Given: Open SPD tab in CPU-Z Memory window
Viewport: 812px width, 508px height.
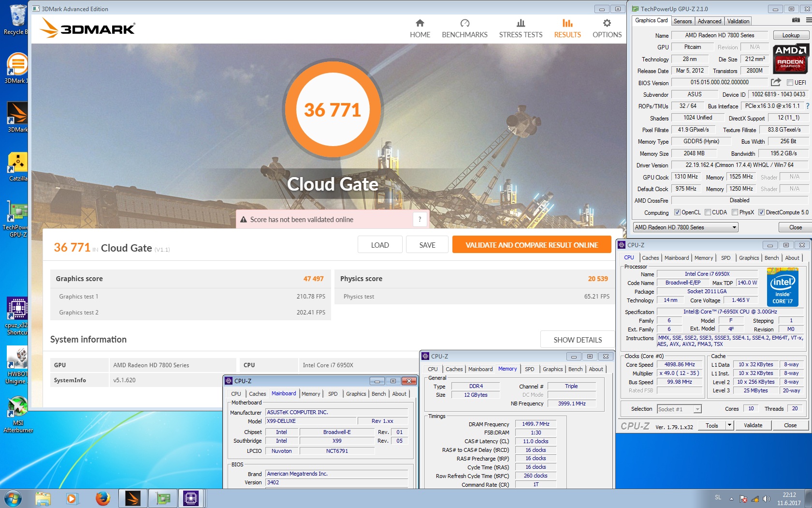Looking at the screenshot, I should click(x=529, y=369).
